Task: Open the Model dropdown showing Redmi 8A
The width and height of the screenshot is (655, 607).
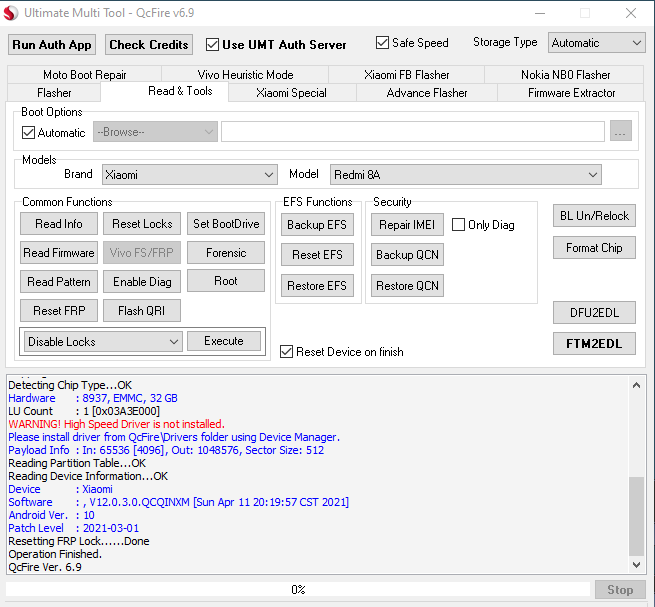Action: click(x=465, y=175)
